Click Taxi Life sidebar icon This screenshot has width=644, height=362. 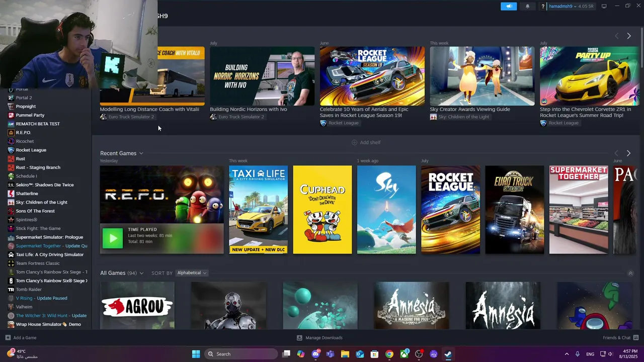11,254
